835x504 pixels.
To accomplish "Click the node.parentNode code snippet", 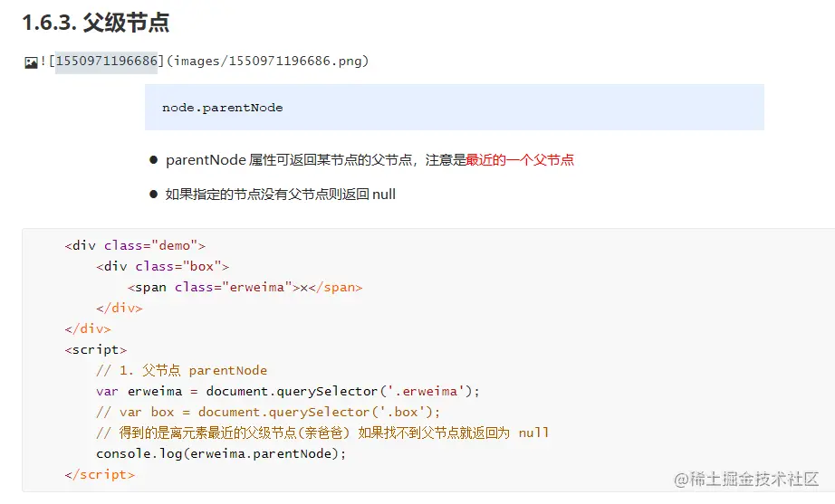I will click(222, 108).
